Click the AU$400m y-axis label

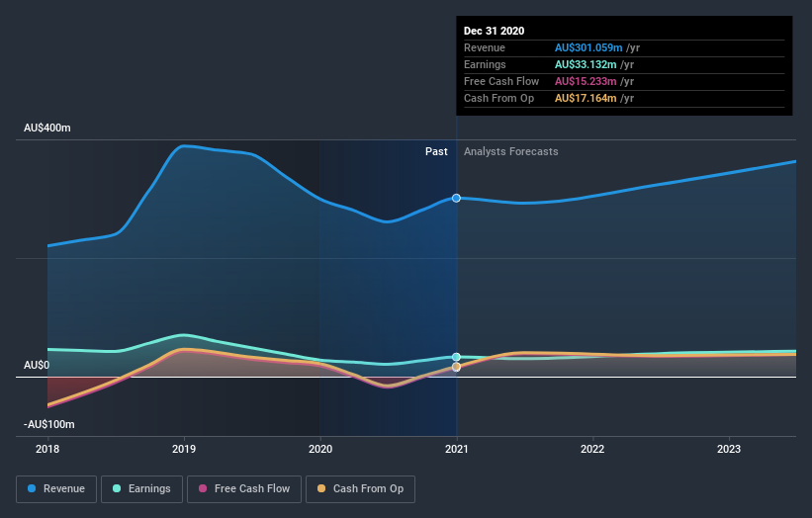point(47,128)
